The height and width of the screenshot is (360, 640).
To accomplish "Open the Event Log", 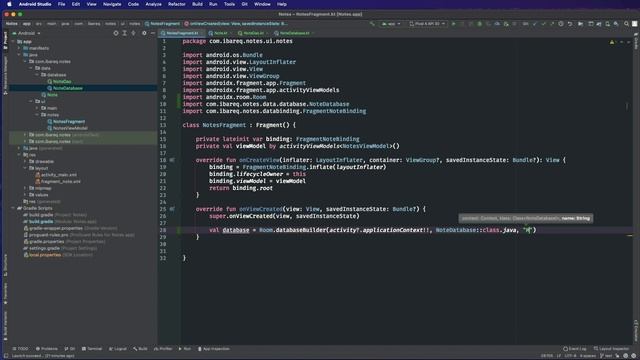I will [x=575, y=349].
